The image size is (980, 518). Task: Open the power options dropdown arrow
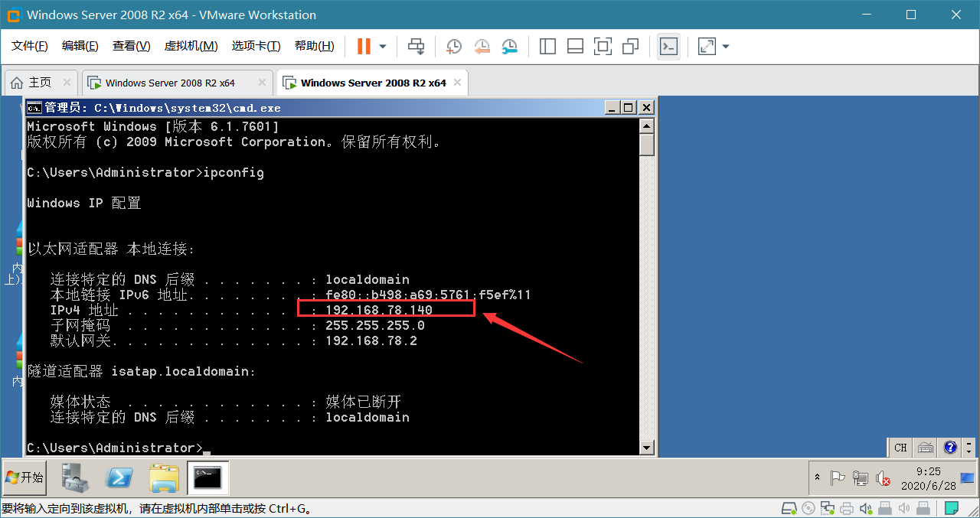383,47
